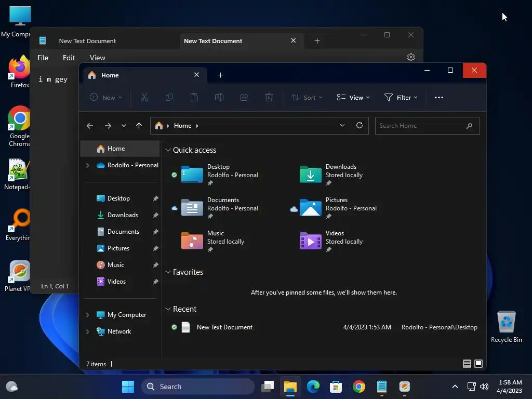Viewport: 532px width, 399px height.
Task: Open the View dropdown menu
Action: (x=353, y=98)
